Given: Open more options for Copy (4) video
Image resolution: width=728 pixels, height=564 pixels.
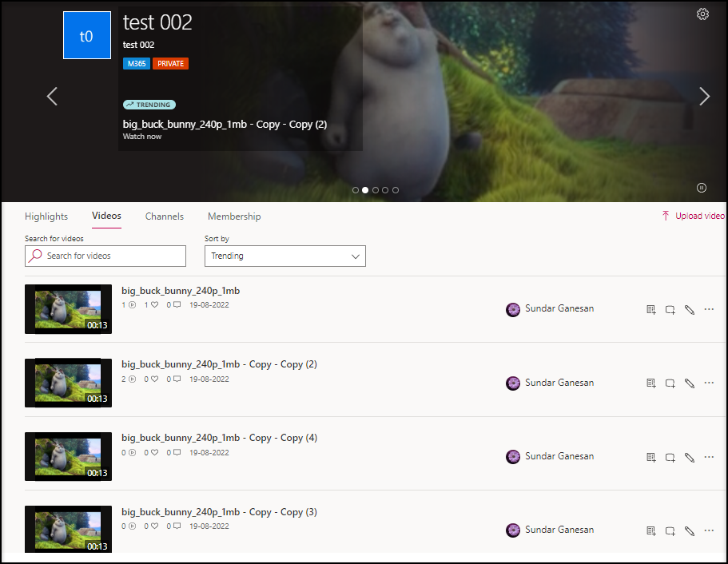Looking at the screenshot, I should (x=709, y=457).
